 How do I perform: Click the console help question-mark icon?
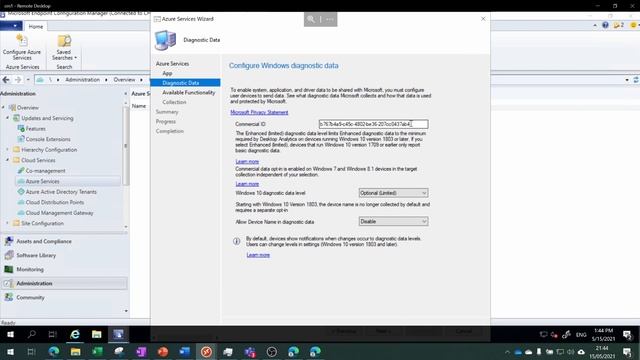(605, 25)
